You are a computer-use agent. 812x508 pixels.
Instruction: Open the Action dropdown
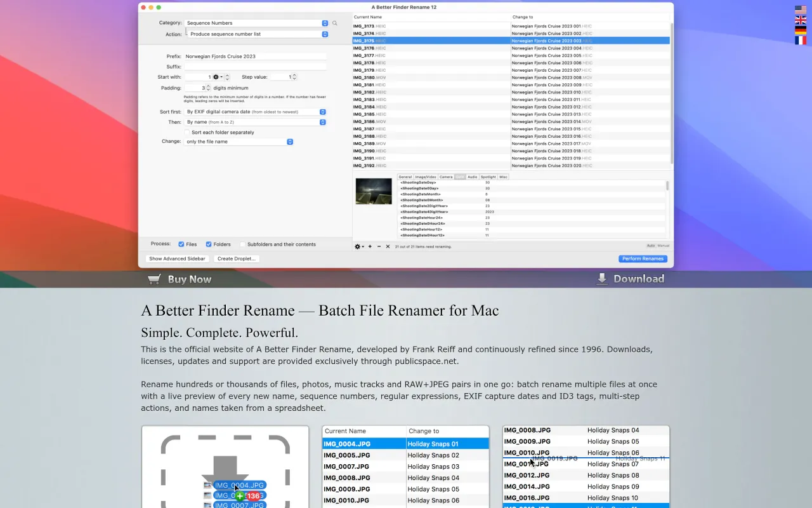tap(258, 34)
